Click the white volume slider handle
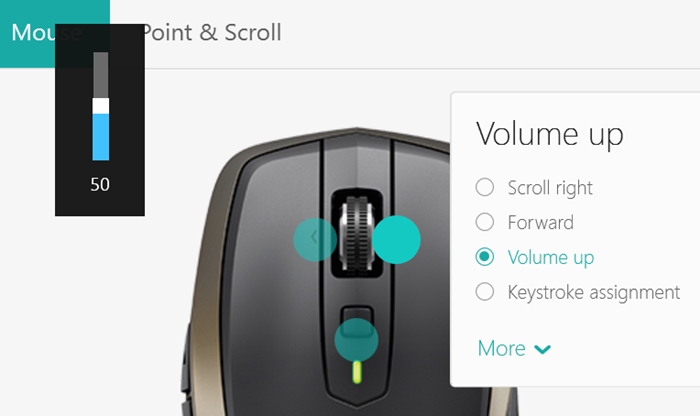The image size is (700, 416). point(100,106)
